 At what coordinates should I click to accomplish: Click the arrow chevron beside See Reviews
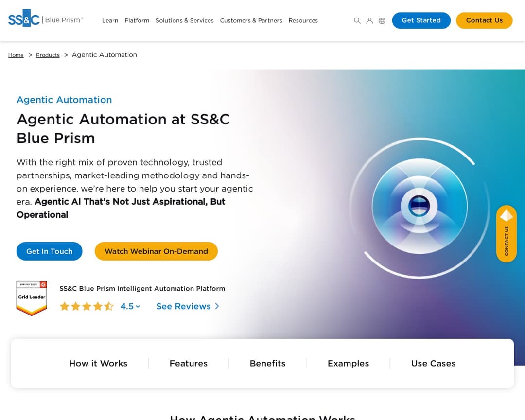pos(217,307)
